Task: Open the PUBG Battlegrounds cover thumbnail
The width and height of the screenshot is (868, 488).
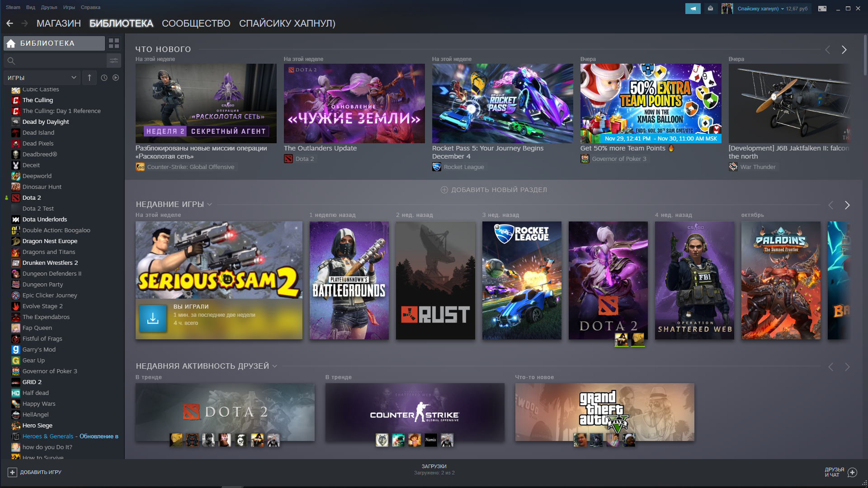Action: click(x=349, y=281)
